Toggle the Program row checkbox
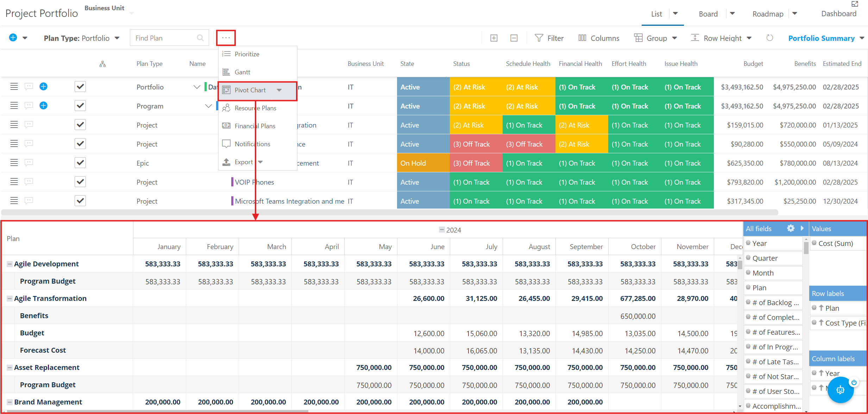This screenshot has width=868, height=414. (x=80, y=106)
